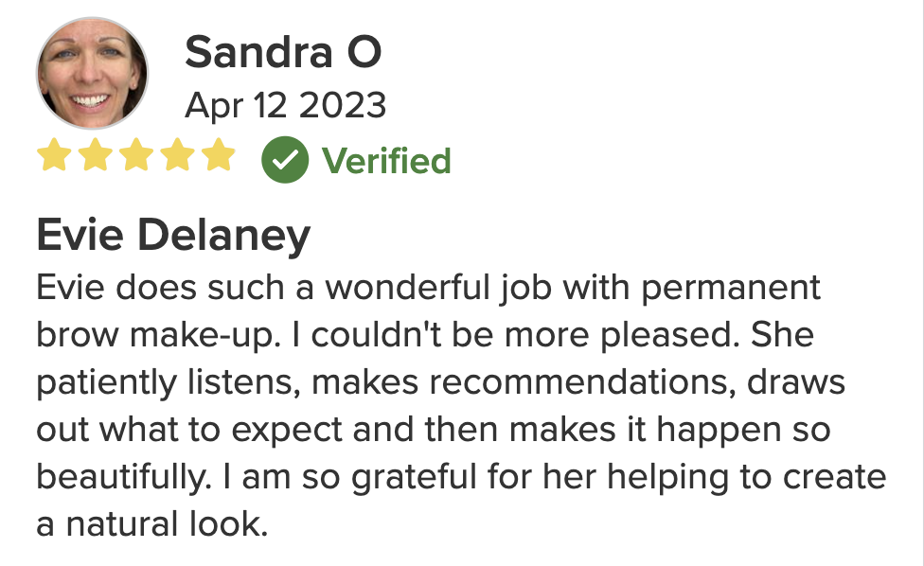Click the green "Verified" label
924x566 pixels.
pyautogui.click(x=386, y=161)
